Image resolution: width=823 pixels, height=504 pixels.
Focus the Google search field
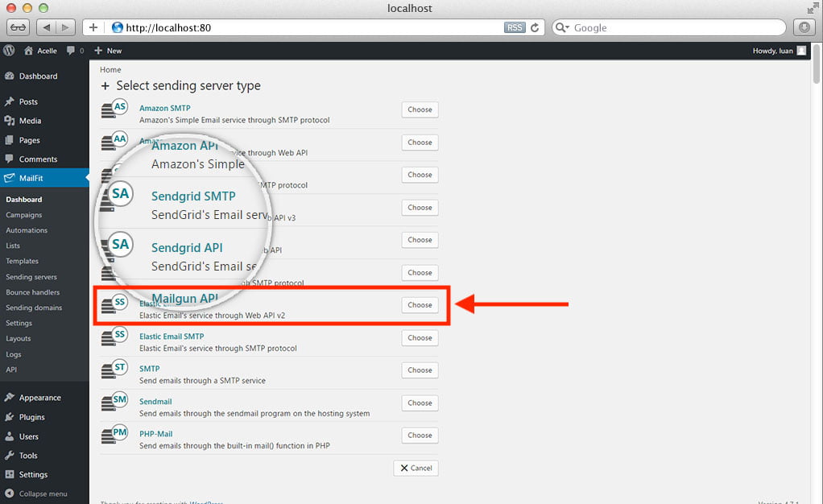669,27
